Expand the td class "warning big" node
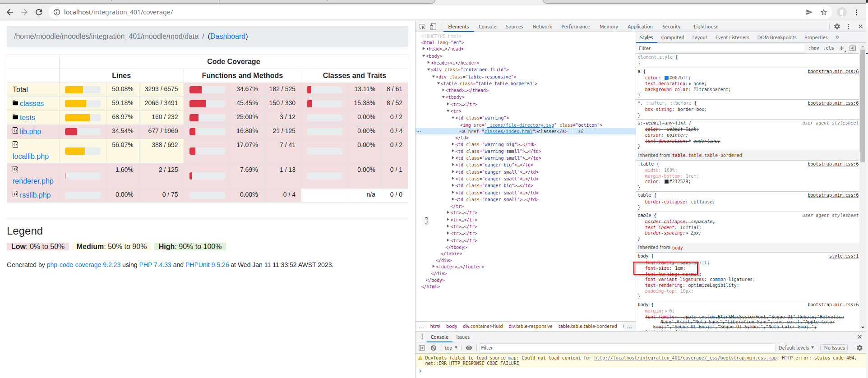868x378 pixels. coord(453,144)
